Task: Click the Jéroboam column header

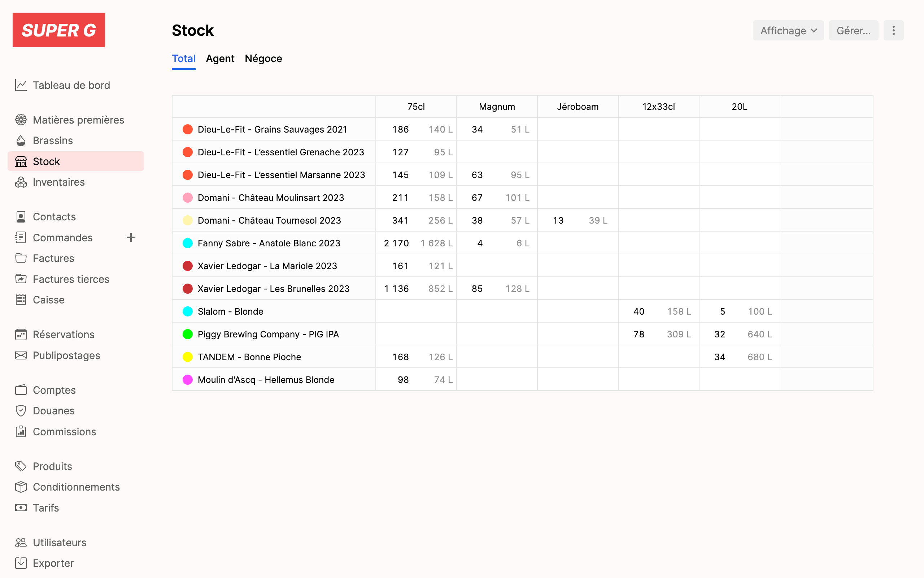Action: click(x=578, y=107)
